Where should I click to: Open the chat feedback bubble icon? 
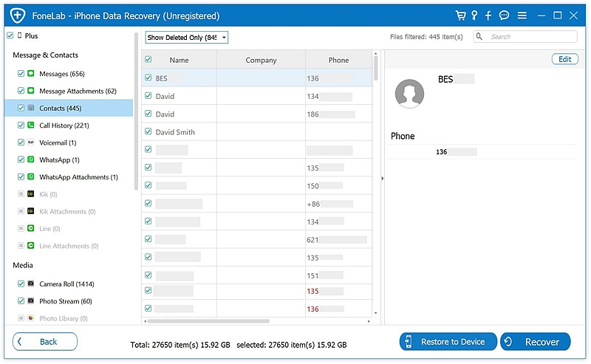pyautogui.click(x=504, y=15)
